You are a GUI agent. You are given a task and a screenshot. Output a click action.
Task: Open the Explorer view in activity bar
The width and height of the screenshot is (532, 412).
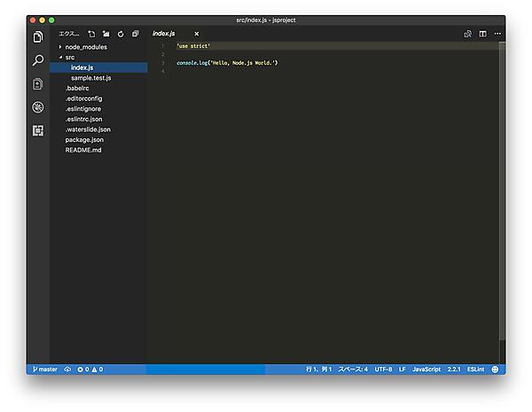pyautogui.click(x=37, y=37)
